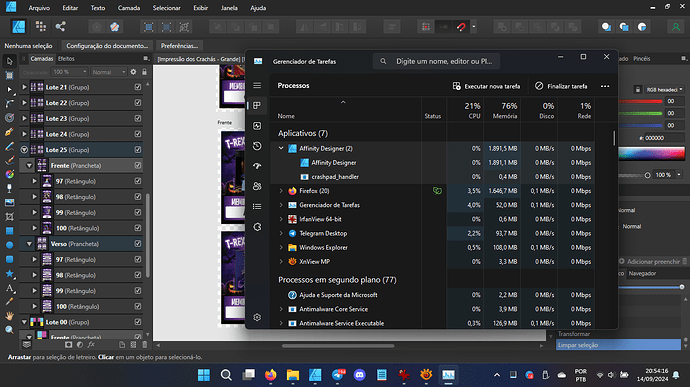Toggle visibility checkbox for Lote 21
Image resolution: width=690 pixels, height=387 pixels.
pos(138,87)
